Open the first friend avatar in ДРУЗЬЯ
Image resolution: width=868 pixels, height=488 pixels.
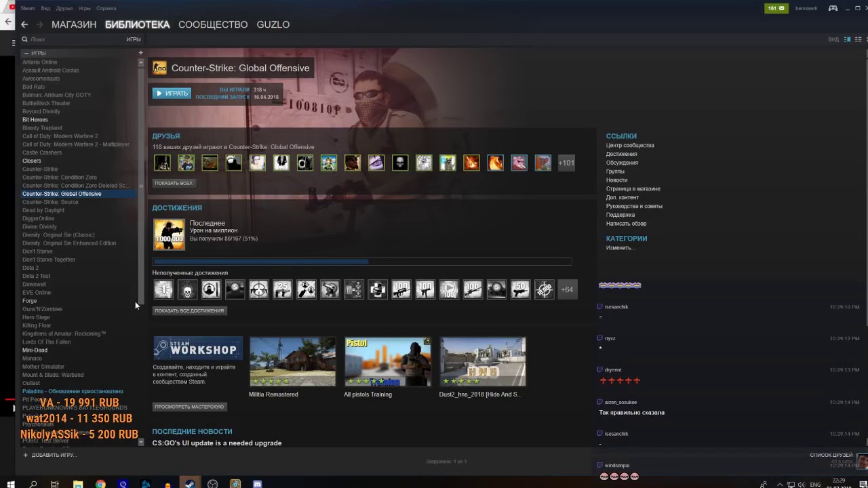(x=162, y=163)
